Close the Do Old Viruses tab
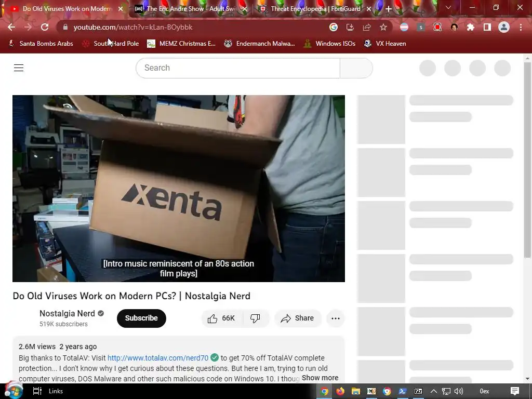 (x=121, y=9)
